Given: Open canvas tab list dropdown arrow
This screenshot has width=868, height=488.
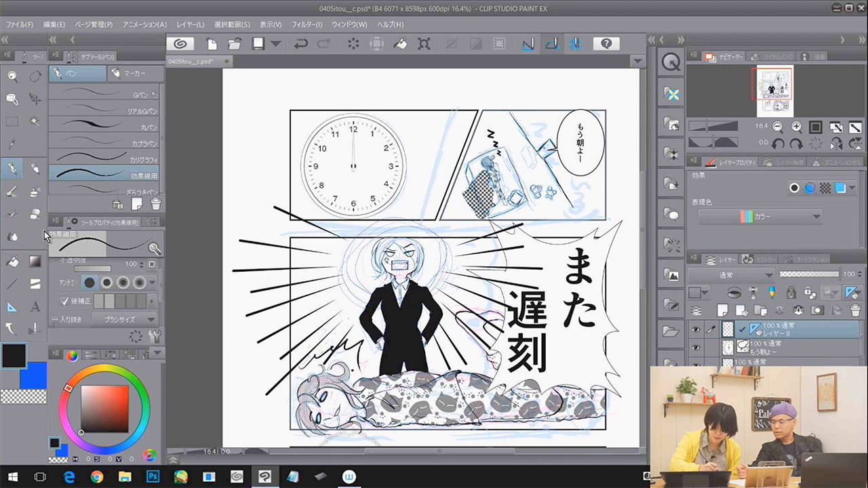Looking at the screenshot, I should tap(637, 62).
